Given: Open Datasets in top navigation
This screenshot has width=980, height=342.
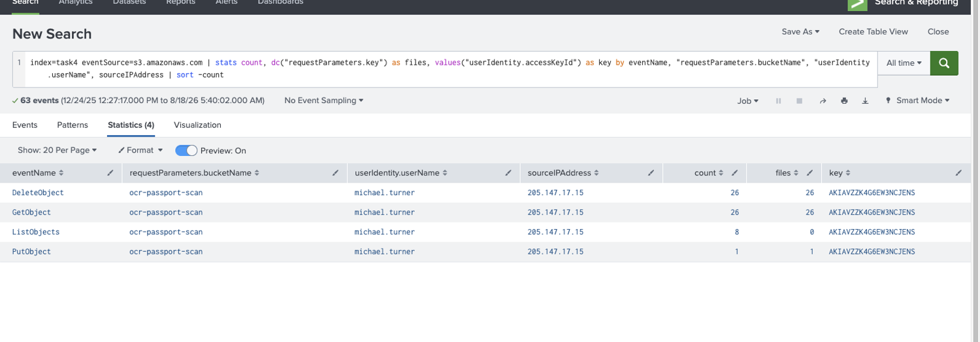Looking at the screenshot, I should click(129, 3).
